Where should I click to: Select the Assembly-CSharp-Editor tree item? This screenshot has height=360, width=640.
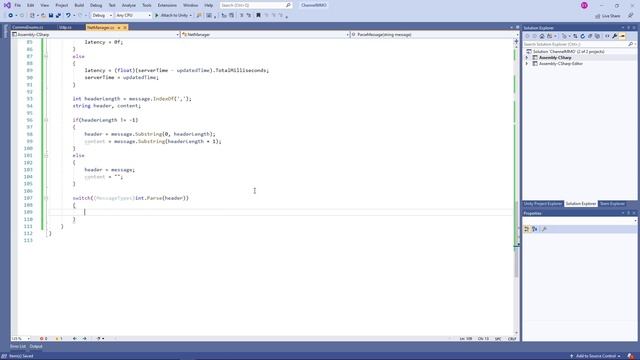click(x=560, y=64)
